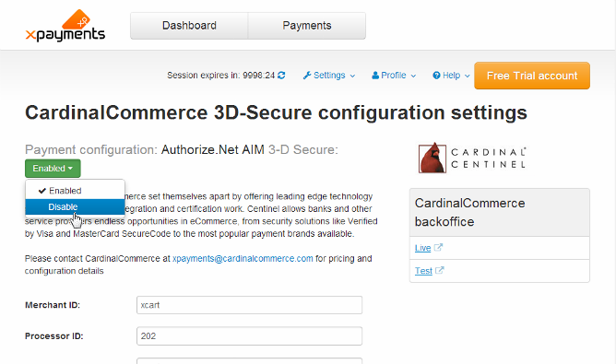The height and width of the screenshot is (364, 616).
Task: Open the Dashboard tab
Action: 189,26
